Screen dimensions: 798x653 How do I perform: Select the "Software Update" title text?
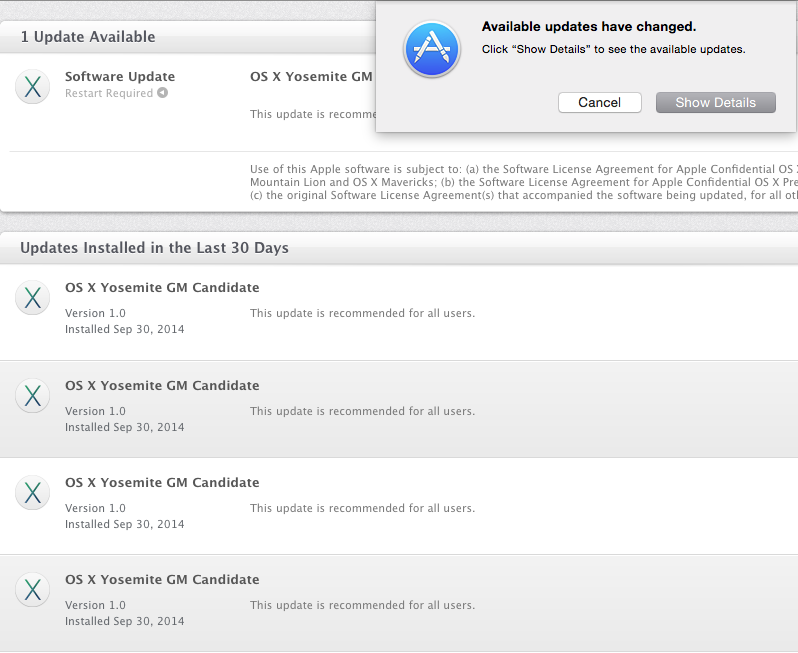coord(120,76)
